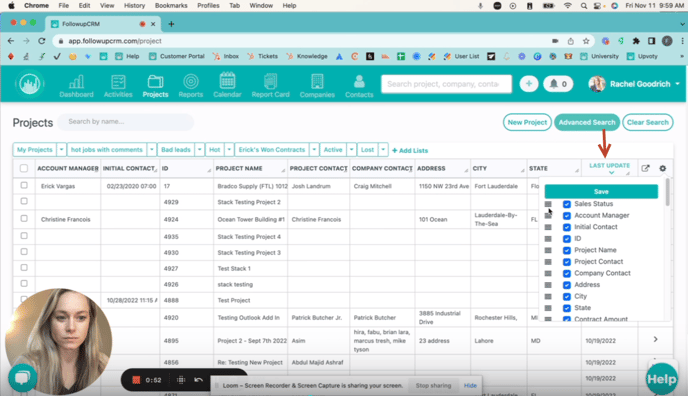The width and height of the screenshot is (688, 396).
Task: Click the Advanced Search button
Action: (x=587, y=122)
